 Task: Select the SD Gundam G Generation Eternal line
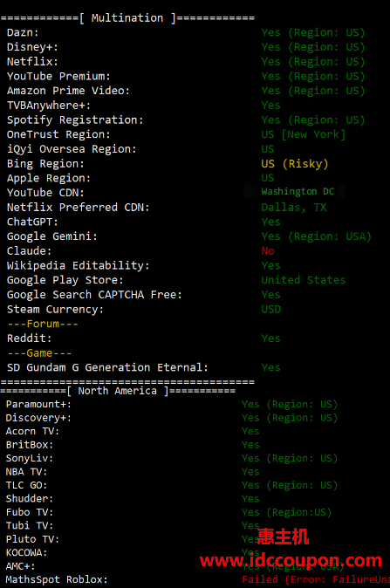pos(144,367)
